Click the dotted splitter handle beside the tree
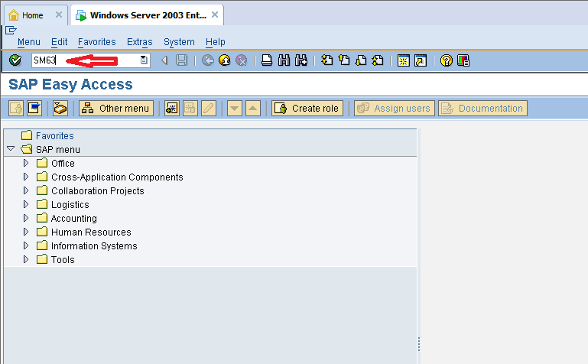This screenshot has height=364, width=588. click(419, 344)
